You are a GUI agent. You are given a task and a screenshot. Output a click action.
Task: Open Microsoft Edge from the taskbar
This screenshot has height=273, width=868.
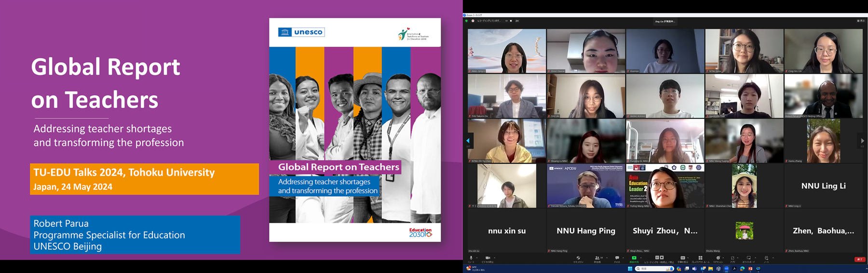[x=742, y=269]
